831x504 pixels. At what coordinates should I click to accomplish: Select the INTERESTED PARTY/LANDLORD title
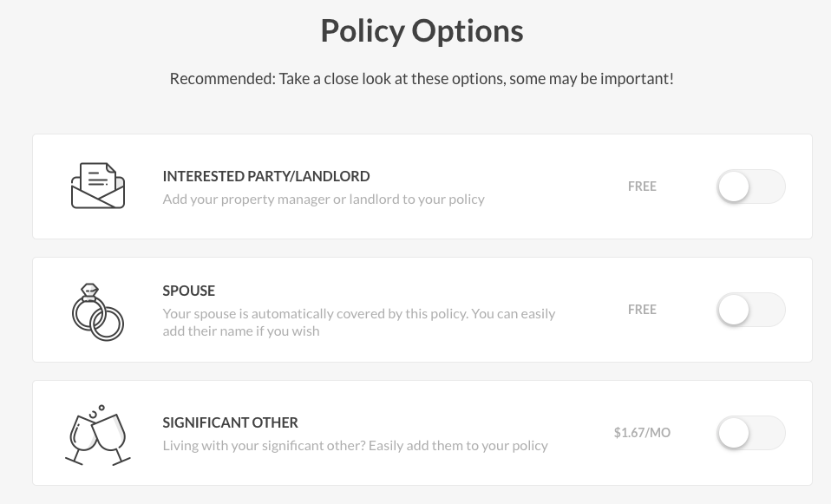(x=266, y=176)
